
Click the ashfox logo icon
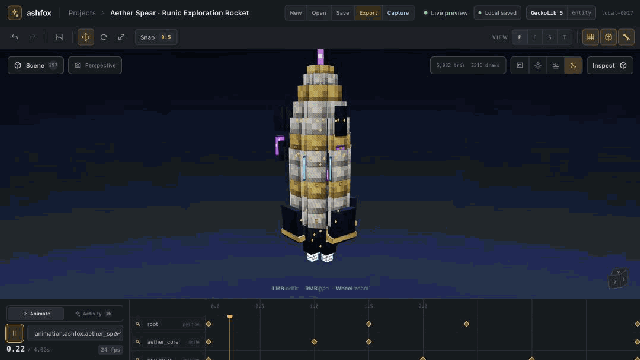pos(15,13)
